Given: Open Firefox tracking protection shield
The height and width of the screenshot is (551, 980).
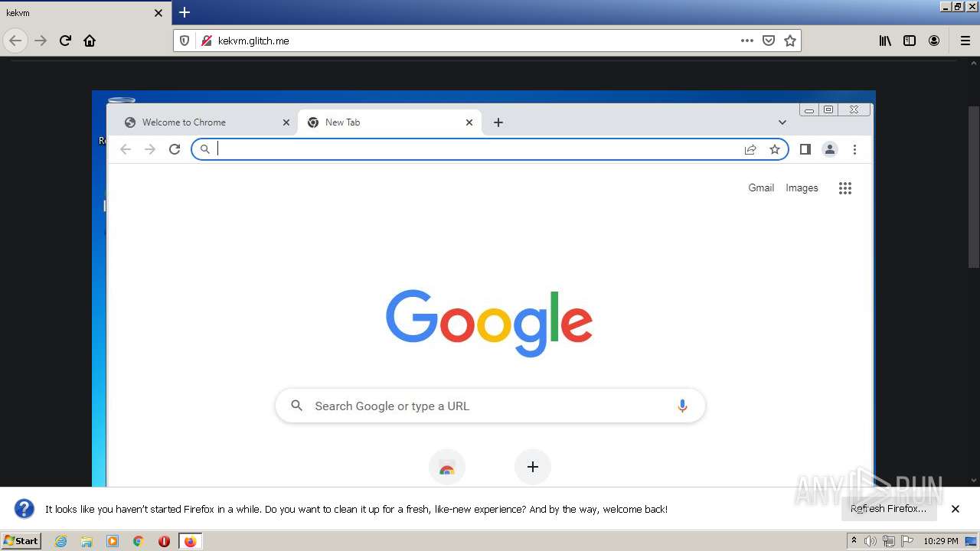Looking at the screenshot, I should 185,41.
